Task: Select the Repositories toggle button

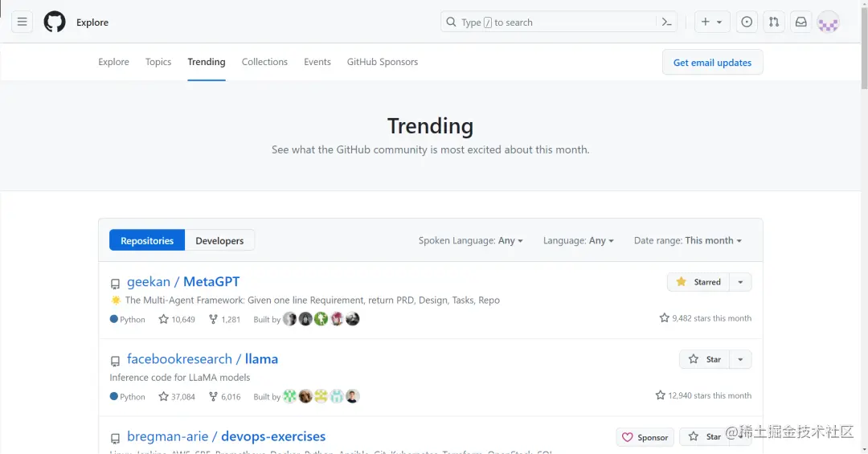Action: point(147,240)
